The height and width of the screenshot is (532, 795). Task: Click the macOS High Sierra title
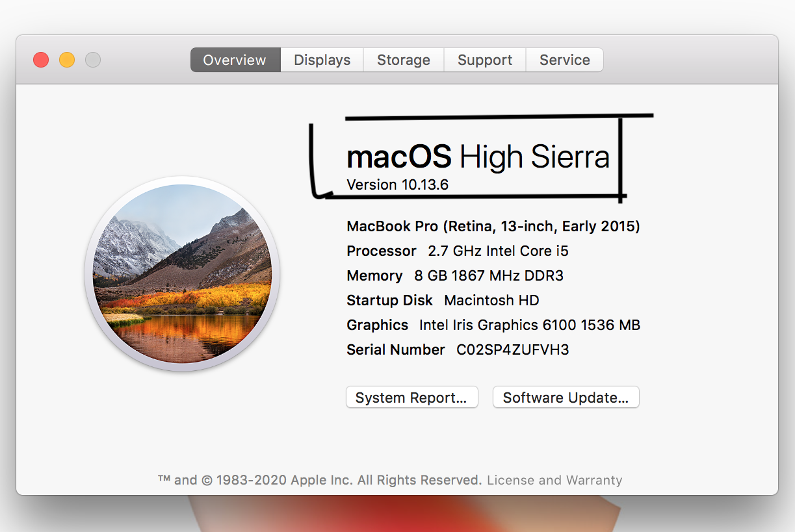(478, 157)
